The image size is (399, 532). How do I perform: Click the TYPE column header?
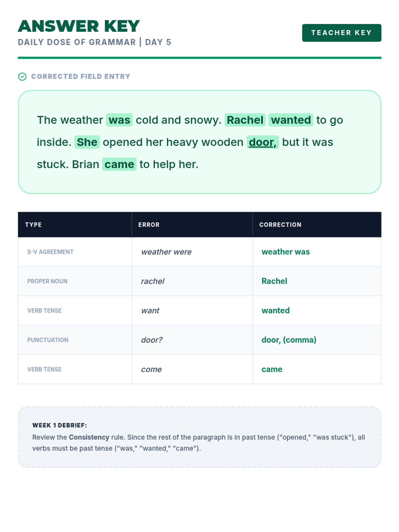click(x=75, y=225)
